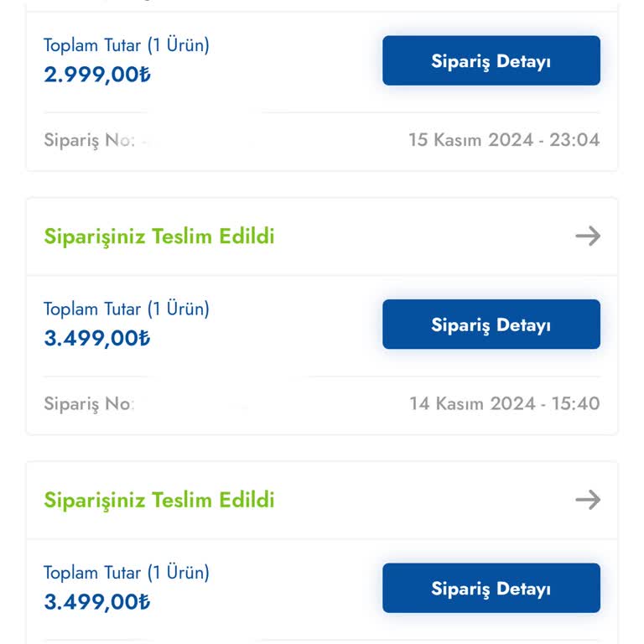Viewport: 644px width, 644px height.
Task: Select 'Siparişiniz Teslim Edildi' status of 14 Kasım order
Action: pyautogui.click(x=159, y=236)
